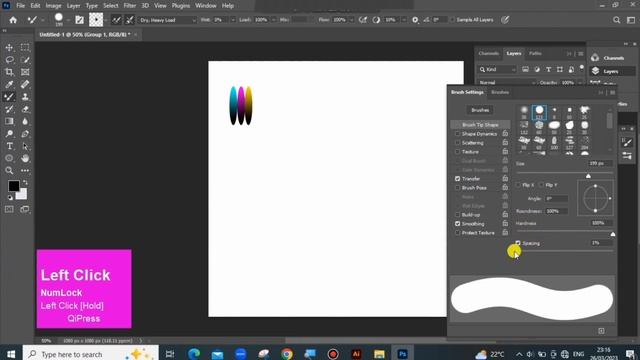Select the Clone Stamp tool
Screen dimensions: 640x360
coord(25,97)
